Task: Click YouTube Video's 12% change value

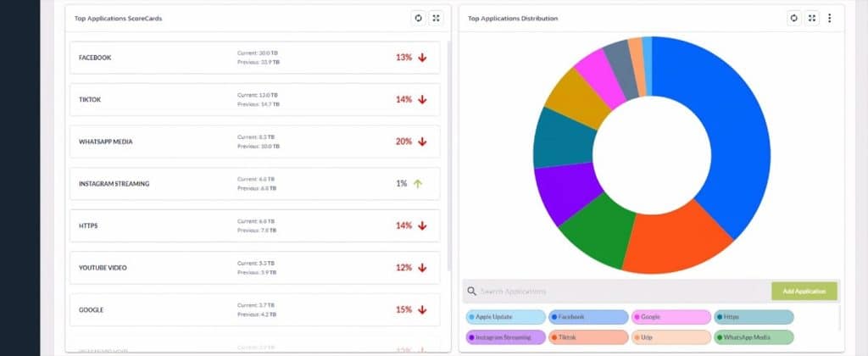Action: click(x=403, y=268)
